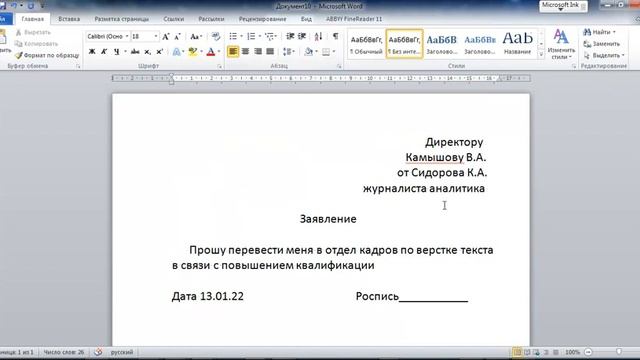Create a bulleted list

point(233,37)
